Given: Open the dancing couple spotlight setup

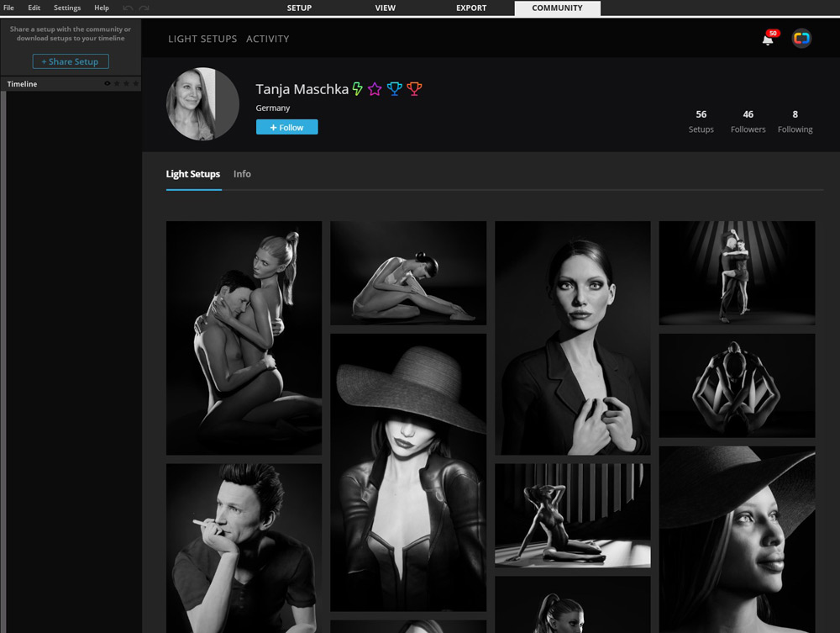Looking at the screenshot, I should [738, 273].
